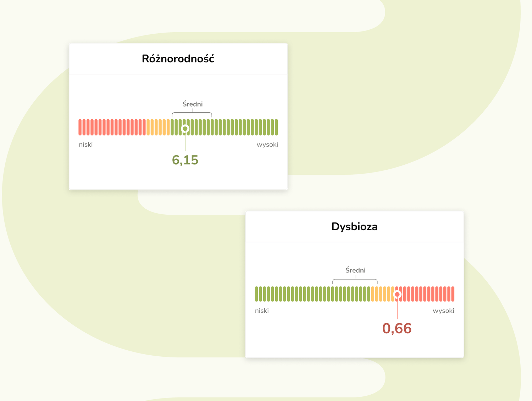Click the average-range bracket on Różnorodność gauge
This screenshot has width=532, height=401.
[x=192, y=114]
